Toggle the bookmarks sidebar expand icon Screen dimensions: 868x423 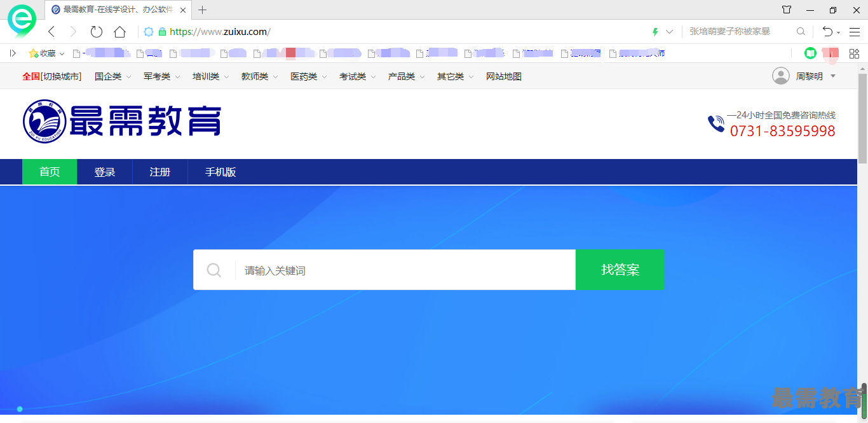point(13,53)
